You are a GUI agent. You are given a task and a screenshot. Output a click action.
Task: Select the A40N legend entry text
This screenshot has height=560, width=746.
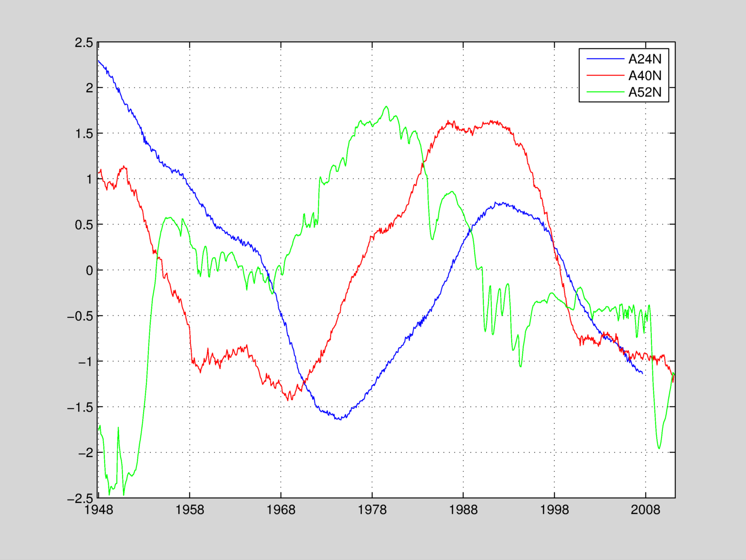pos(645,75)
